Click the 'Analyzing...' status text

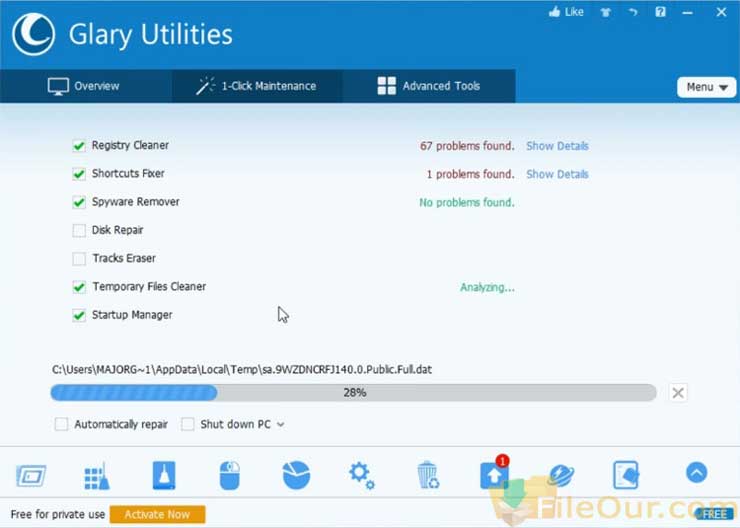coord(487,287)
